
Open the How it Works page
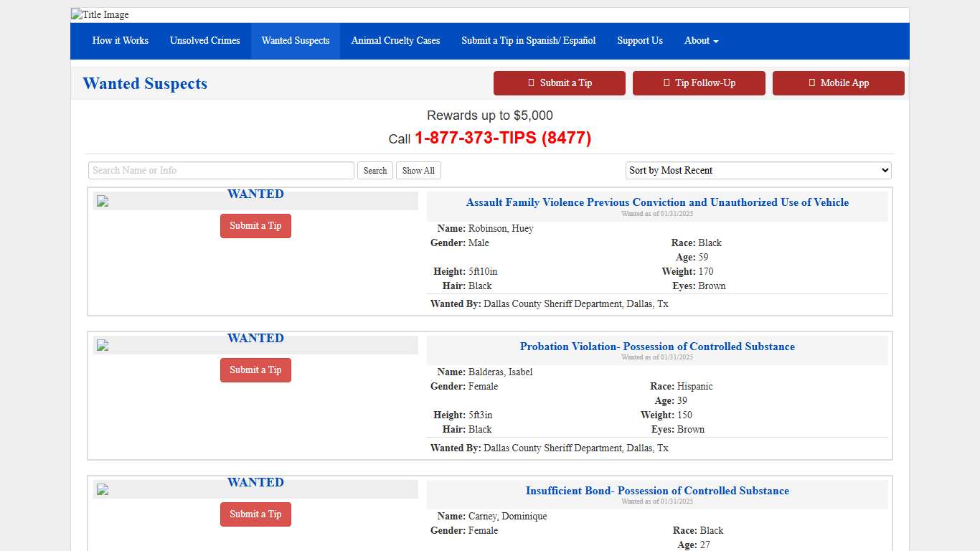point(121,41)
